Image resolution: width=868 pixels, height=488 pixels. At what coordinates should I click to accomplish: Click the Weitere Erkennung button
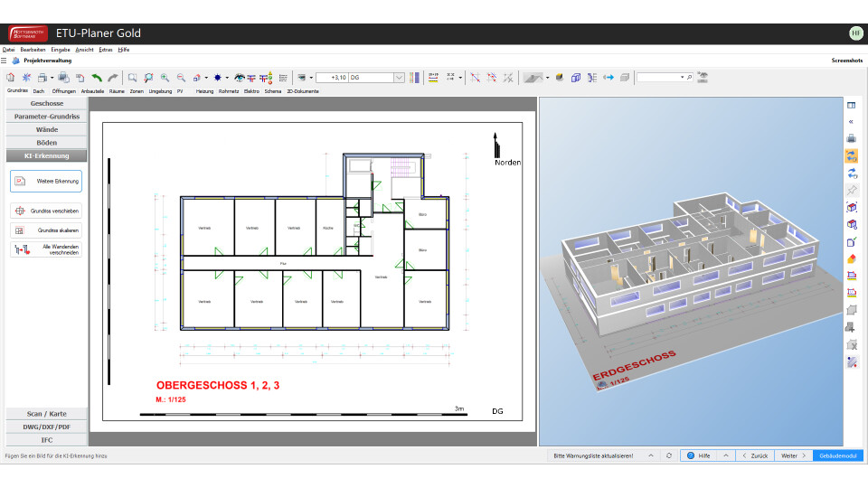point(46,181)
